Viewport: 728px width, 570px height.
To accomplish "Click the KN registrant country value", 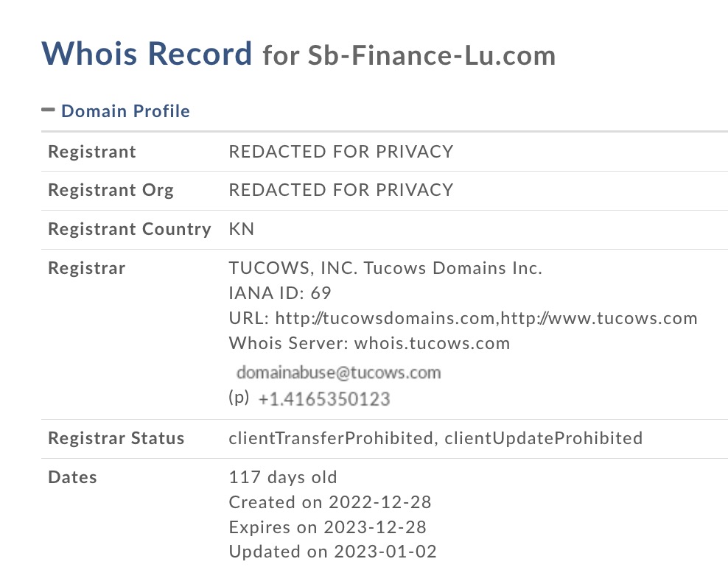I will [242, 229].
